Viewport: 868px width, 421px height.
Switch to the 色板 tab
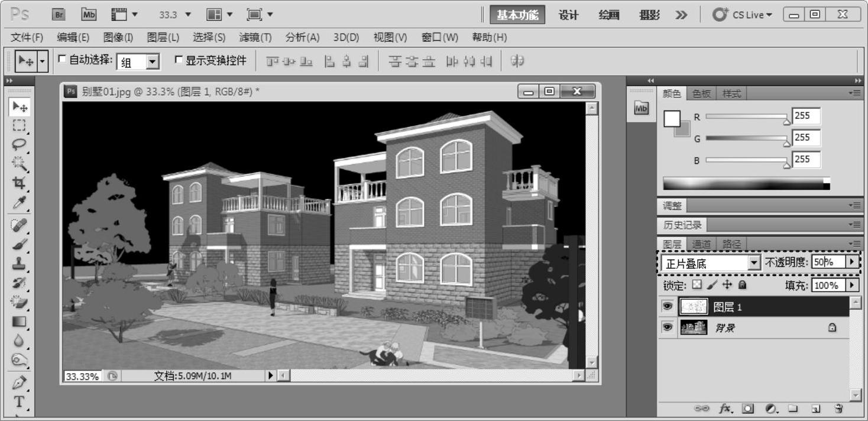[x=701, y=93]
